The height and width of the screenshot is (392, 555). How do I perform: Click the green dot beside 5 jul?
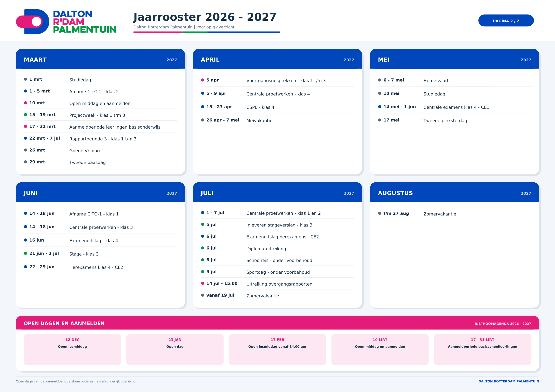pyautogui.click(x=203, y=224)
